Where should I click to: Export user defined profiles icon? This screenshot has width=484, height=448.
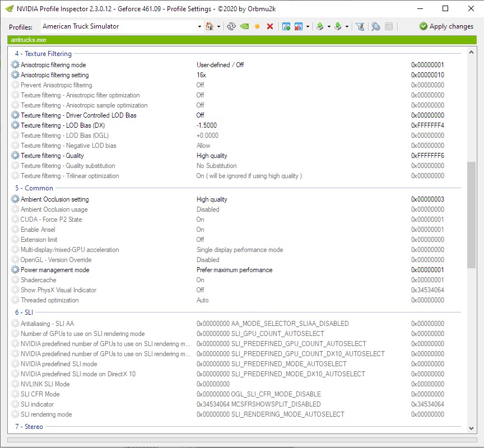[x=320, y=26]
